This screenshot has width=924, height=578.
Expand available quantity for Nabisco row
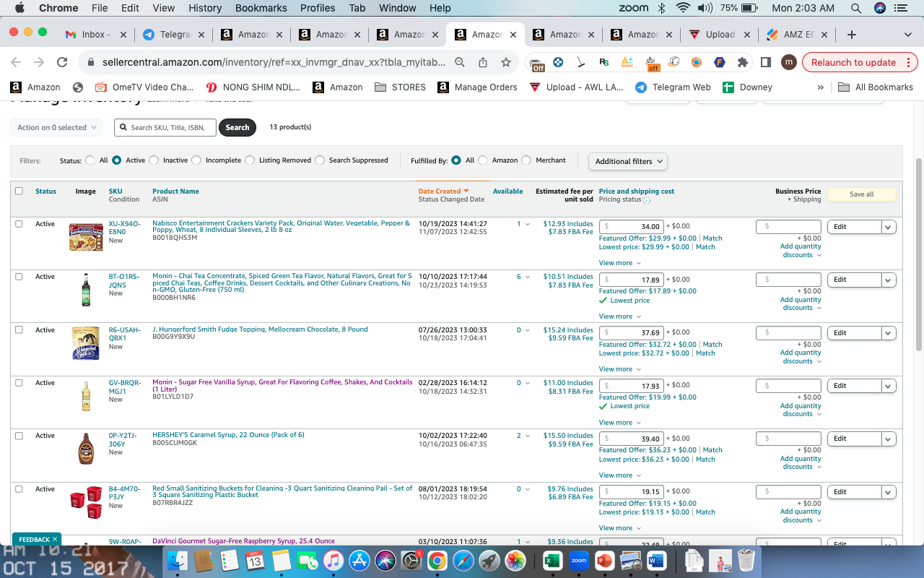coord(528,224)
